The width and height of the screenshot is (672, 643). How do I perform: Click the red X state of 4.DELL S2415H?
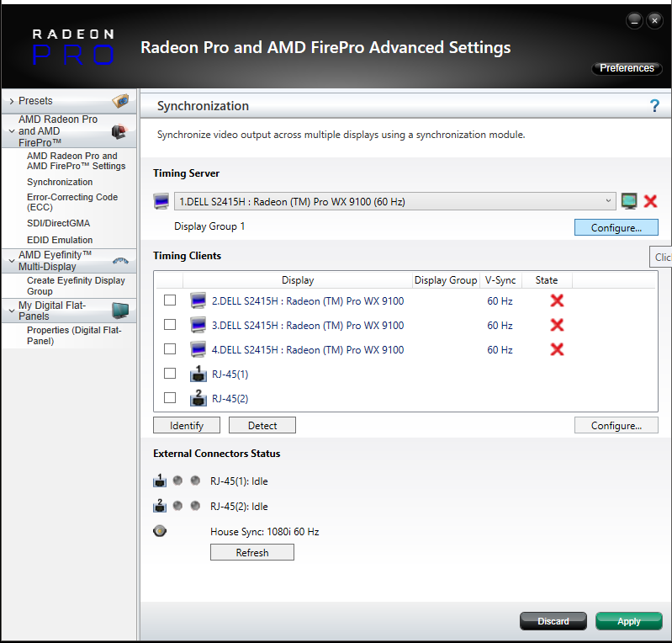coord(557,349)
